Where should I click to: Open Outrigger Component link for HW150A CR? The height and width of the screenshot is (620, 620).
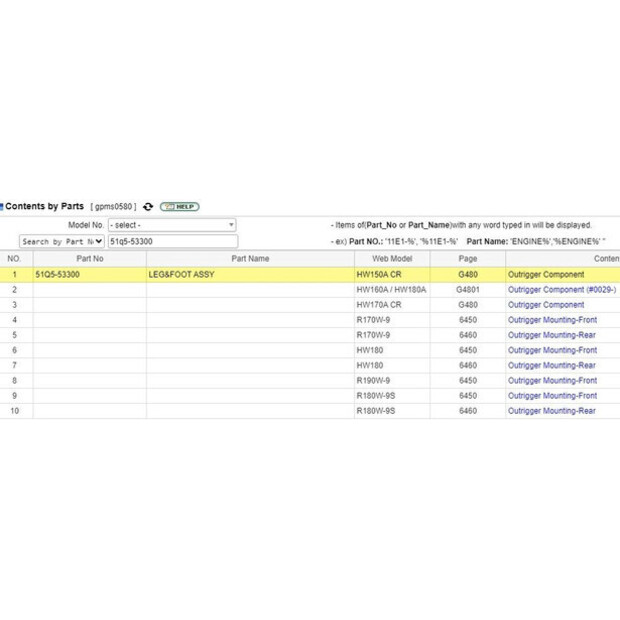(546, 274)
